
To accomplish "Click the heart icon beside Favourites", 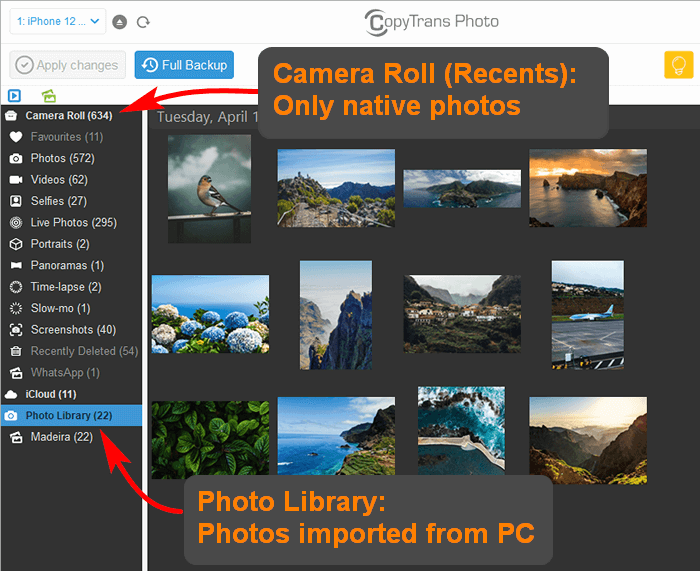I will [x=16, y=137].
